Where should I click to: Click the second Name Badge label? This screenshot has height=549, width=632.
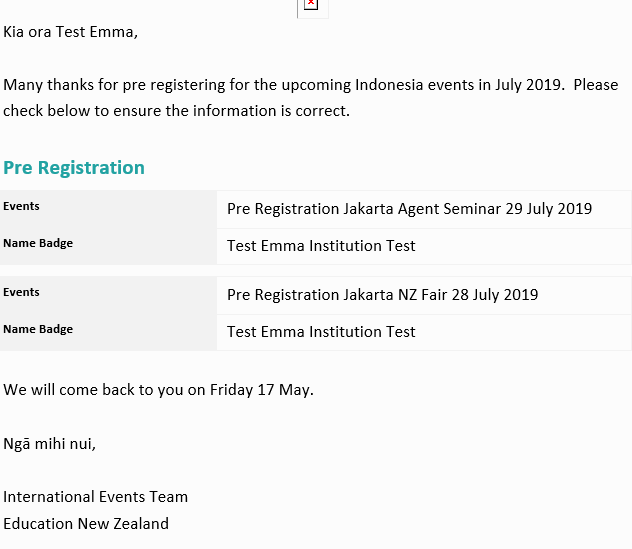click(x=38, y=329)
